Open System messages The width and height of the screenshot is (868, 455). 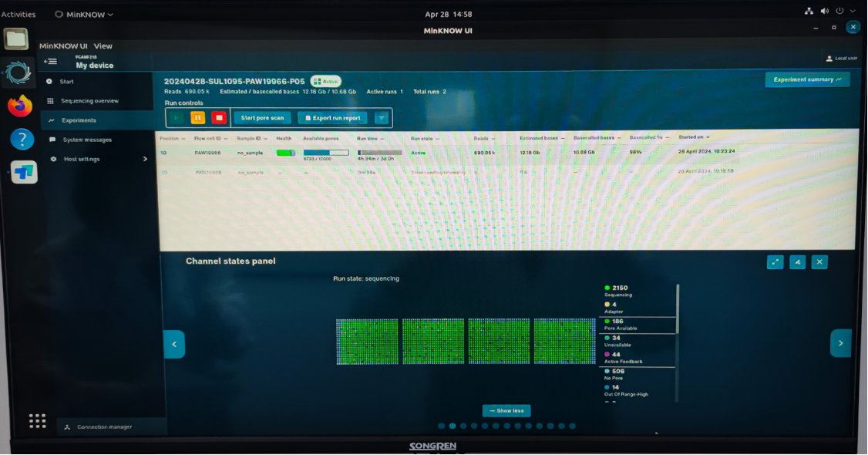(87, 140)
